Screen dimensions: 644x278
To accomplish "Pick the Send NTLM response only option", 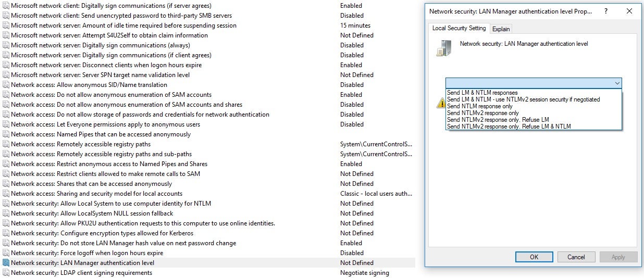I will pos(479,106).
